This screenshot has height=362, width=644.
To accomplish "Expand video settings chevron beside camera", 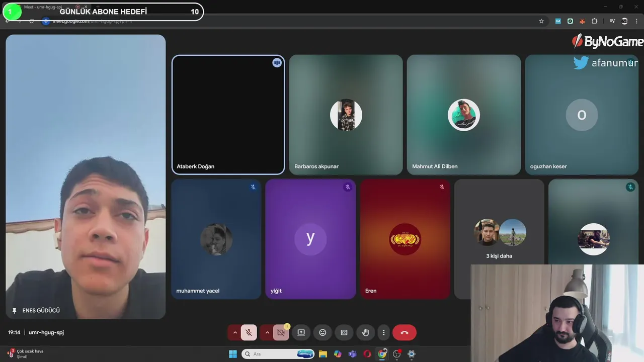I will 267,332.
